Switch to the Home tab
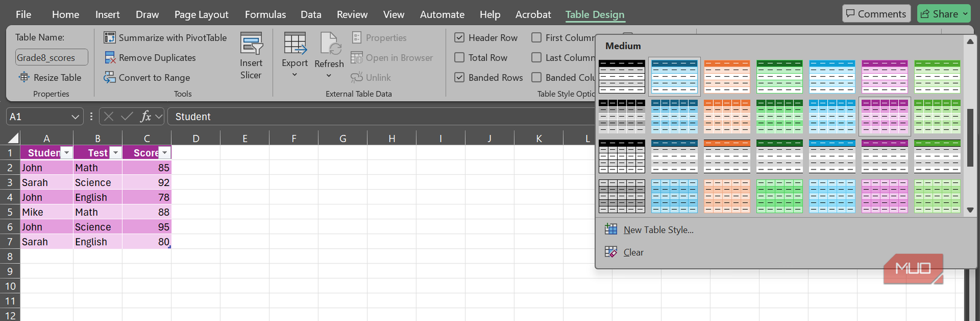The height and width of the screenshot is (321, 980). [65, 14]
